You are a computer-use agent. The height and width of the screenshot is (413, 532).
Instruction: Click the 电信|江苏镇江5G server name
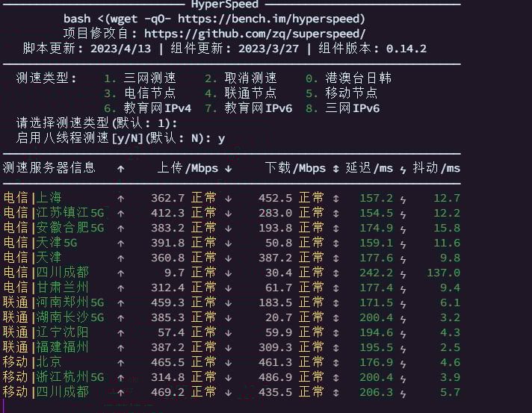pos(54,213)
